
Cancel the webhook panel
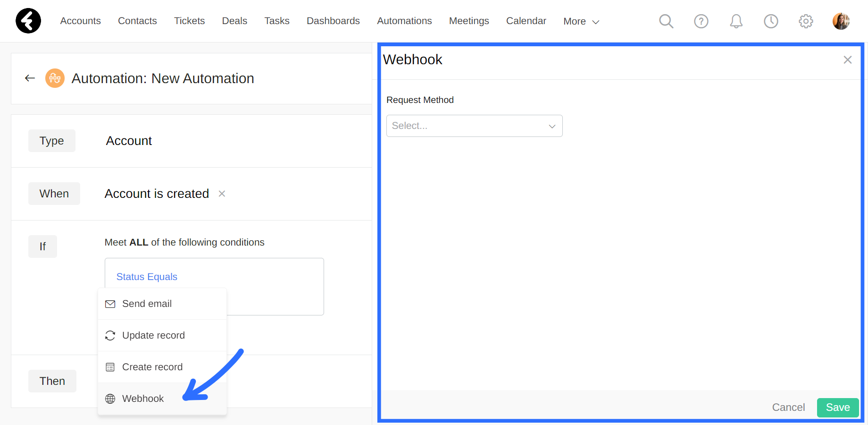788,408
